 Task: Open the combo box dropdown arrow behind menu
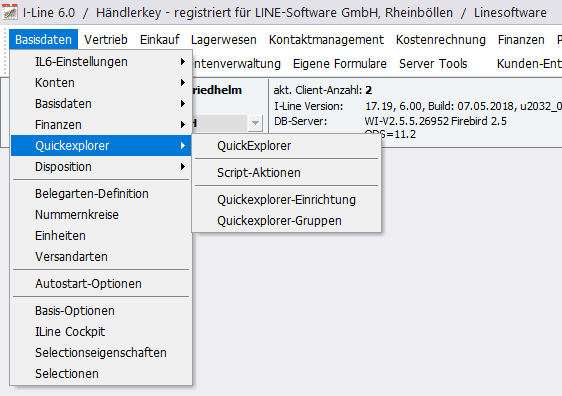[255, 123]
